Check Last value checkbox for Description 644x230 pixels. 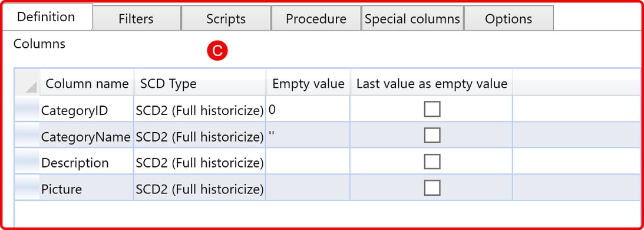tap(432, 162)
